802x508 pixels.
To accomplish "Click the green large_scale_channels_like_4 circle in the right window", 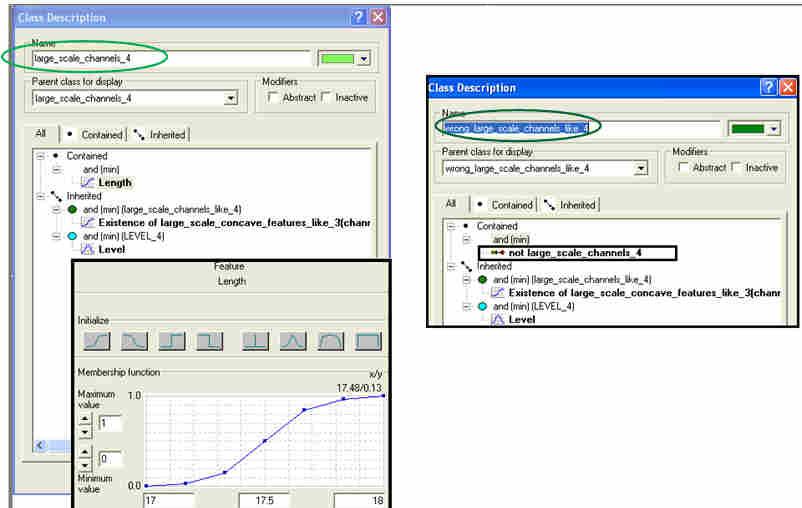I will 482,279.
